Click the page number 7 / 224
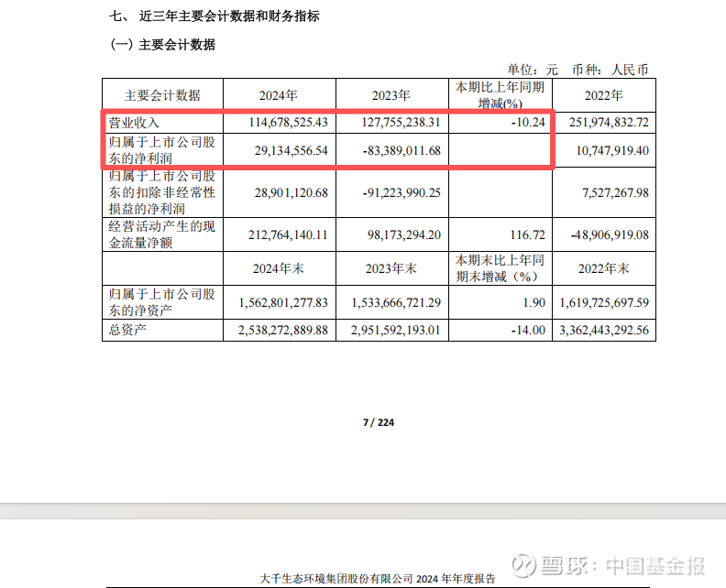 pos(379,422)
